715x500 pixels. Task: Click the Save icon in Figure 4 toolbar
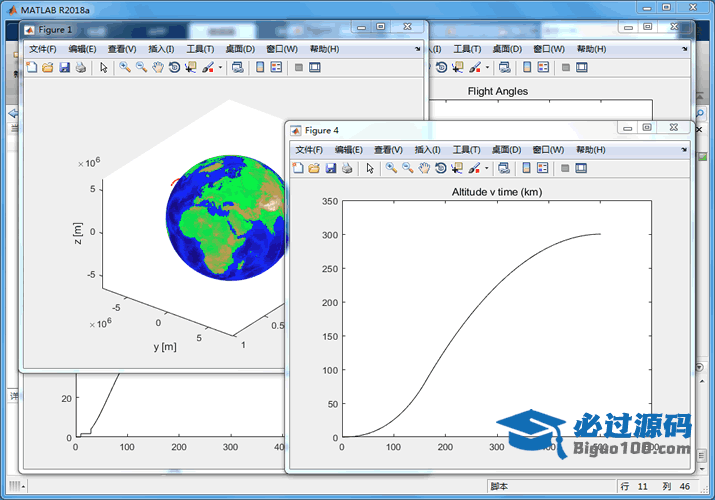pos(331,168)
